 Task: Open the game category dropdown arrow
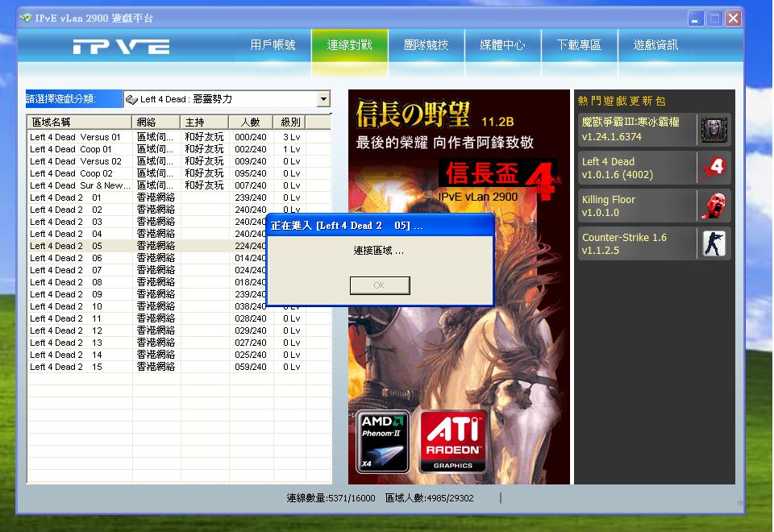(x=323, y=98)
